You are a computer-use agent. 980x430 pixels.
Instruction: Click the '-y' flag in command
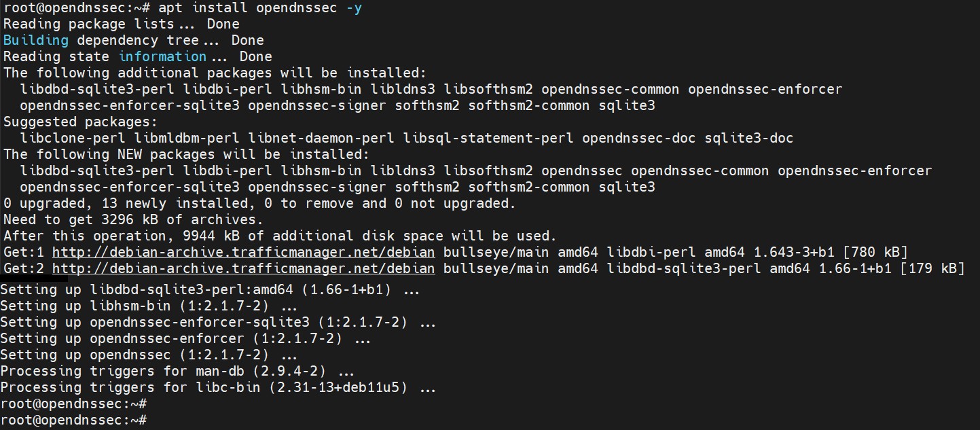coord(353,8)
